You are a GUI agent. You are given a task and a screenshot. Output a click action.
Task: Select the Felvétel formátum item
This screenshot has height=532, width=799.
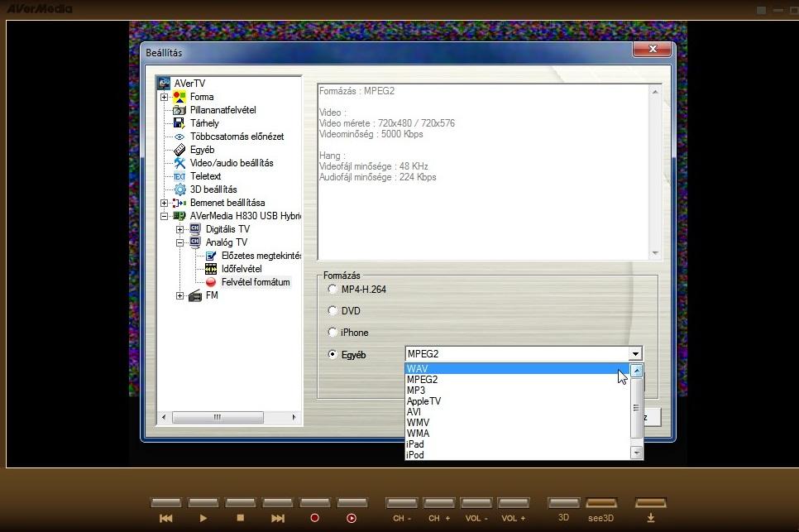256,282
